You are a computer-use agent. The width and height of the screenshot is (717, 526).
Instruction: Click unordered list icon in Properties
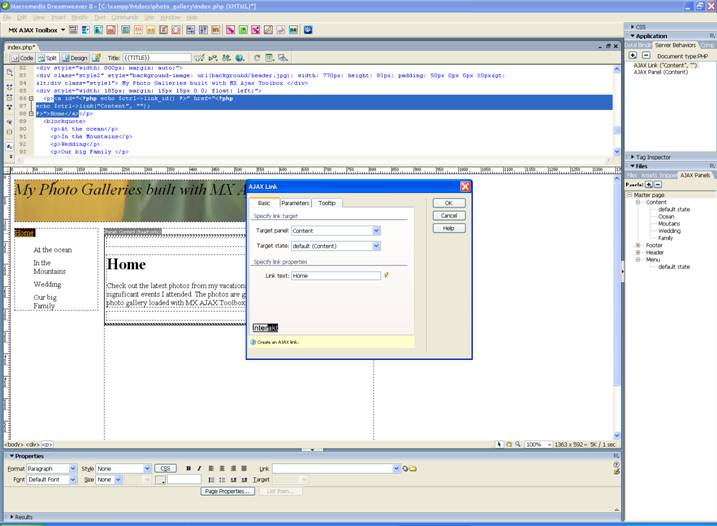[211, 480]
